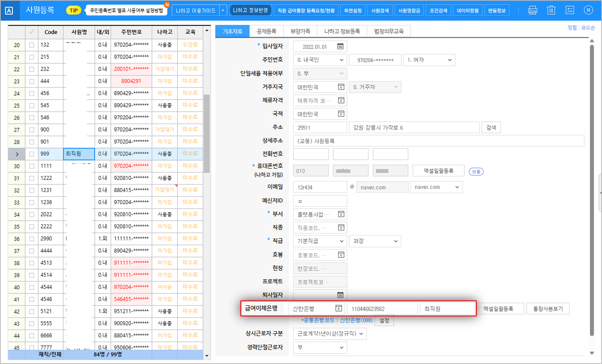Image resolution: width=602 pixels, height=364 pixels.
Task: Check the box for Code 132
Action: 32,45
